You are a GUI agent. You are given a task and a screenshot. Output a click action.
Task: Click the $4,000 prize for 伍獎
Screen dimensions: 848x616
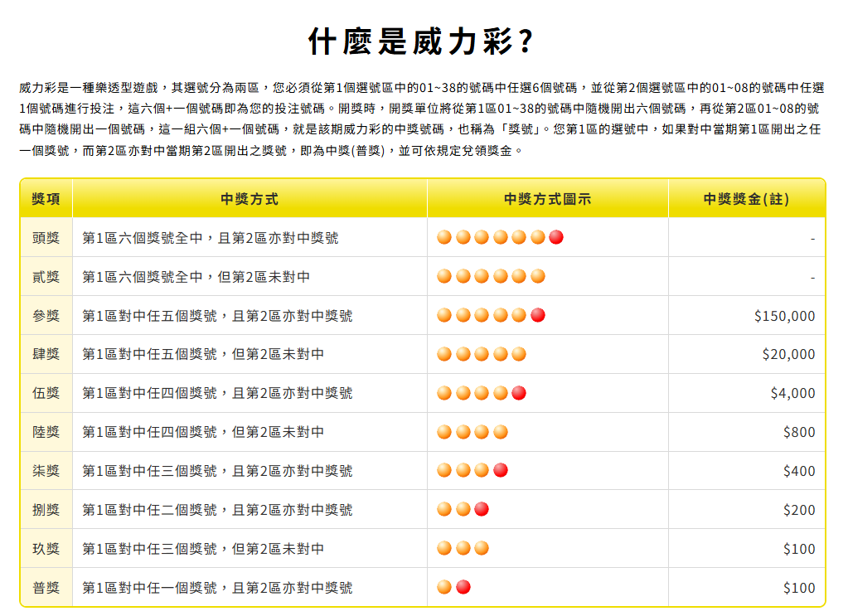click(793, 392)
